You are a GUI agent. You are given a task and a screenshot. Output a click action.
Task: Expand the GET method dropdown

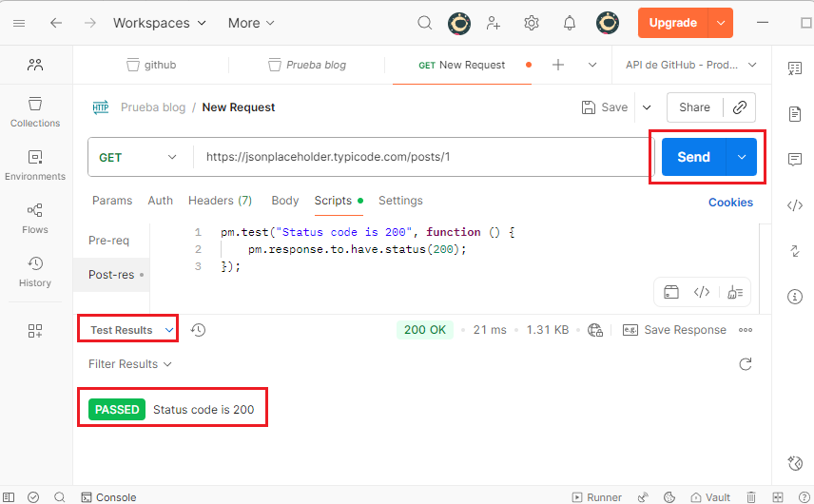click(x=139, y=157)
